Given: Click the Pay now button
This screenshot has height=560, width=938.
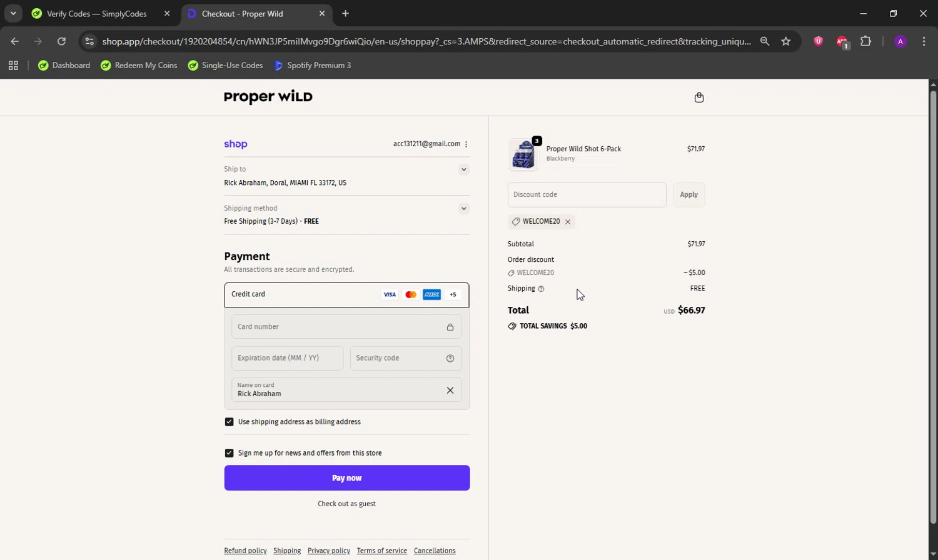Looking at the screenshot, I should tap(347, 478).
